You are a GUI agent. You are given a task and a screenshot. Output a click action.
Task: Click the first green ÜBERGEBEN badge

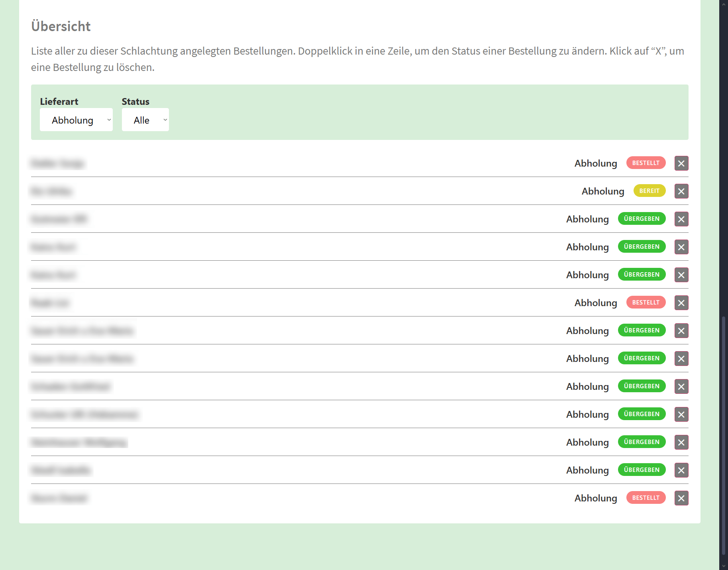tap(642, 219)
